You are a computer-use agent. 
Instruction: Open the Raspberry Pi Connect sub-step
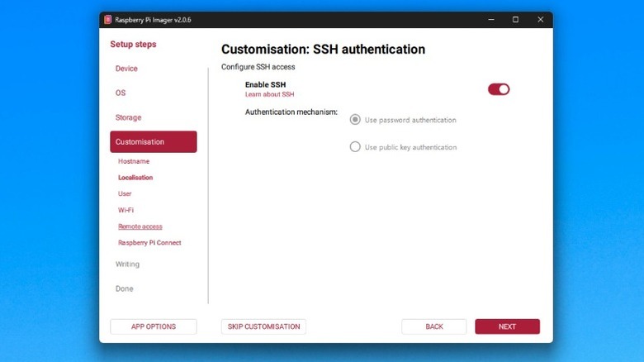[149, 243]
